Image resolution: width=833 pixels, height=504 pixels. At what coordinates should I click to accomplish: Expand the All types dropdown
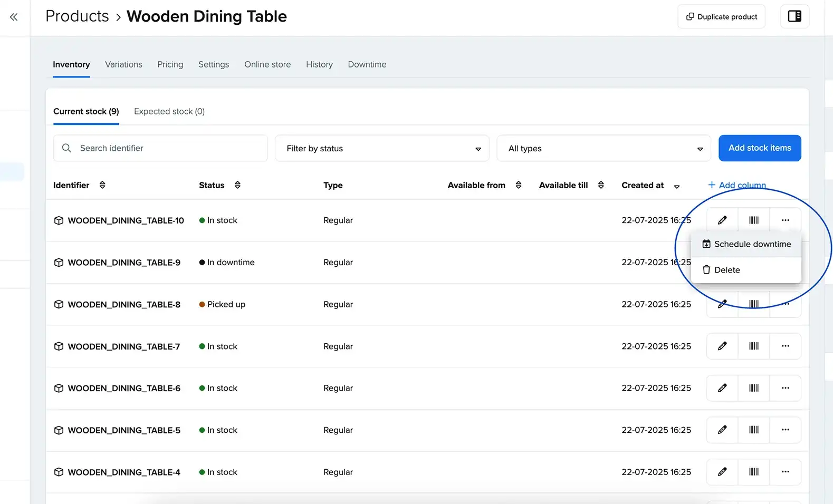[604, 149]
